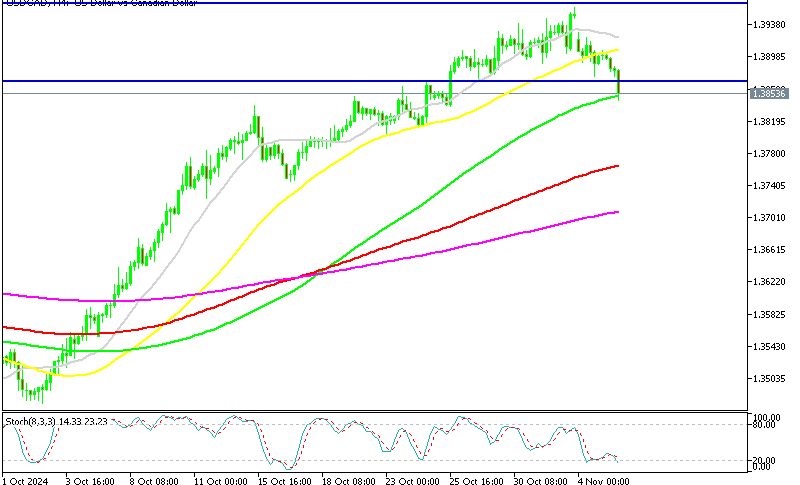
Task: Click the 15 Oct 16:00 time label
Action: 285,481
